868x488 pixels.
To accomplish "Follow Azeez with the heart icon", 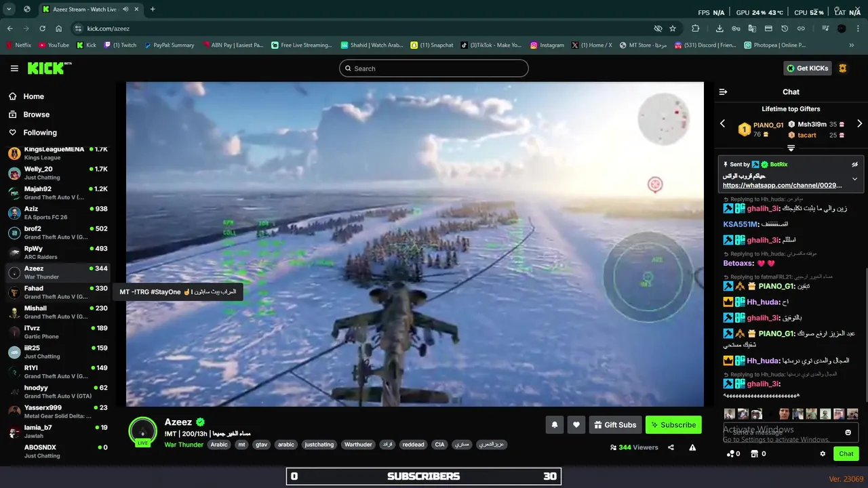I will coord(576,425).
